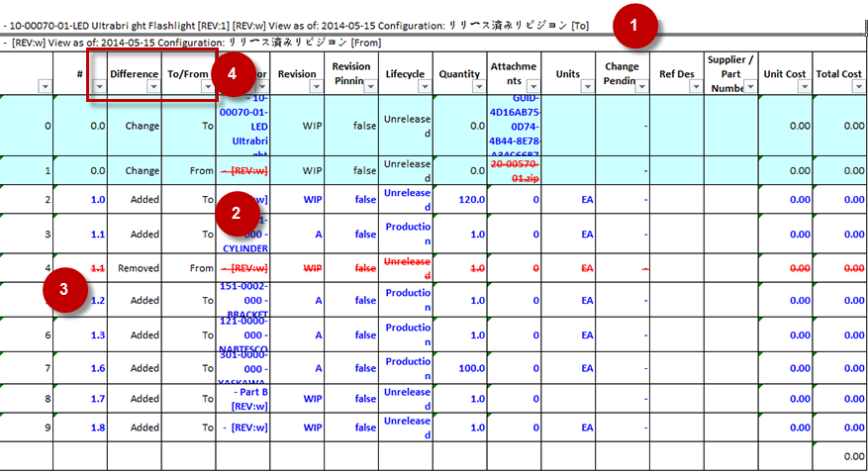Select the GUID-4D16AB75 attachment cell
Image resolution: width=868 pixels, height=475 pixels.
click(x=515, y=126)
